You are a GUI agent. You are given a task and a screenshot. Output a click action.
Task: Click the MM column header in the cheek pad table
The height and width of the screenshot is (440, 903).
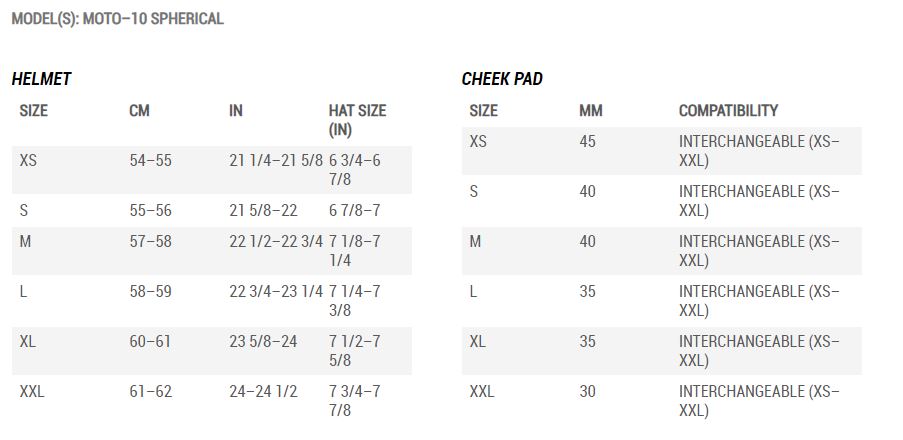(591, 111)
